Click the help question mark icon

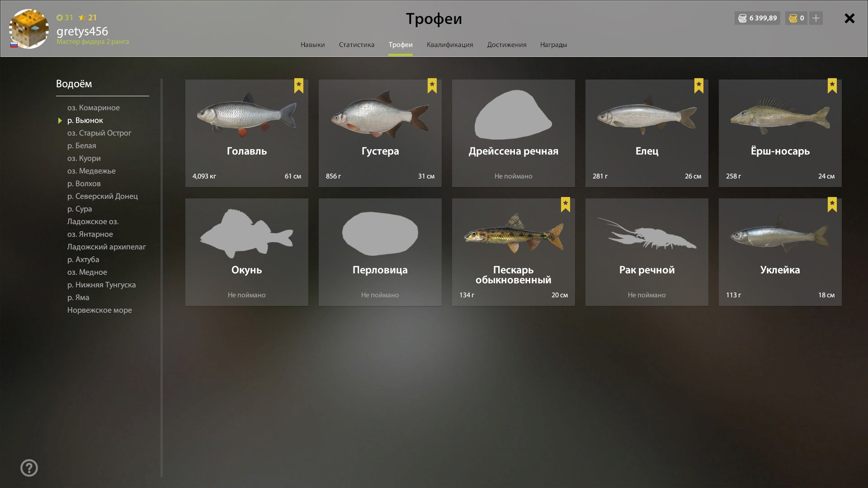point(29,468)
